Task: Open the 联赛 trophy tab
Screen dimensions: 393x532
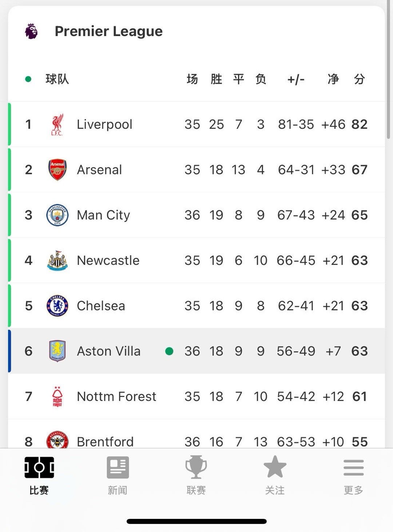Action: point(196,476)
